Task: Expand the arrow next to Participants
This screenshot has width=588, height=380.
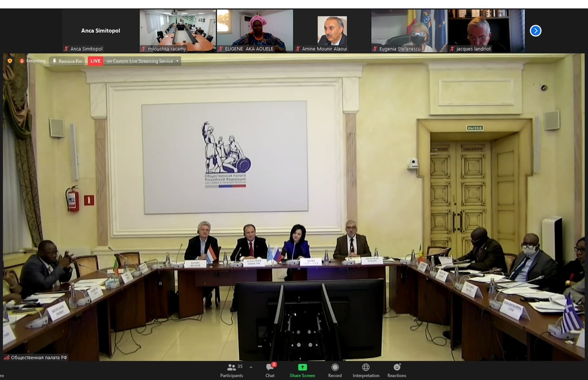Action: point(251,367)
